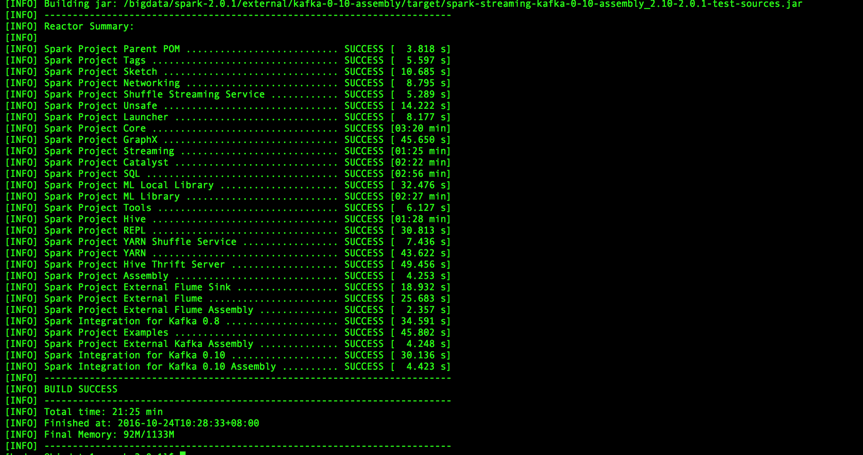Select the 'Spark Project External Flume' build line
863x455 pixels.
228,298
